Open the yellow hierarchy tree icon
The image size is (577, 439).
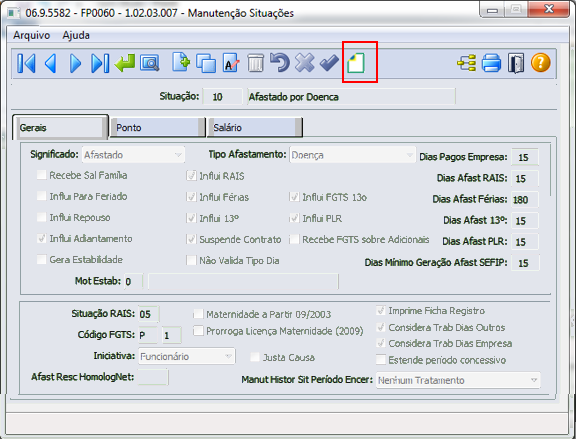[467, 63]
